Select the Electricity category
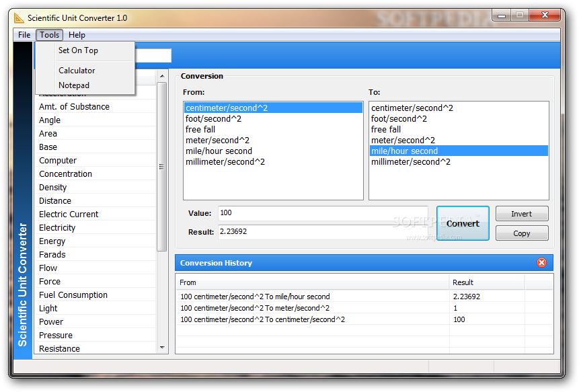579x392 pixels. [95, 228]
